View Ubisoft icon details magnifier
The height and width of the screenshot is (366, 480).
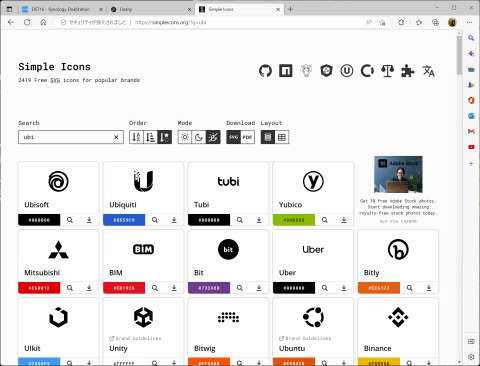(x=70, y=220)
